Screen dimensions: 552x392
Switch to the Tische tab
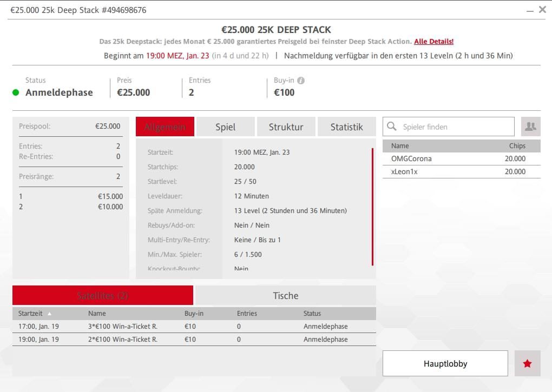[285, 296]
